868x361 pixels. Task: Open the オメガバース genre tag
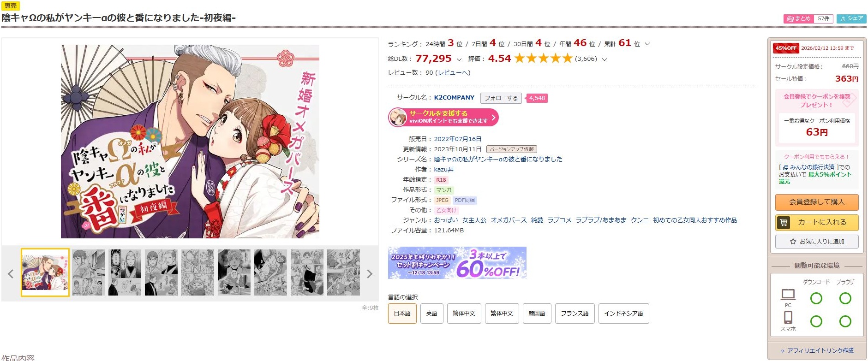point(509,220)
